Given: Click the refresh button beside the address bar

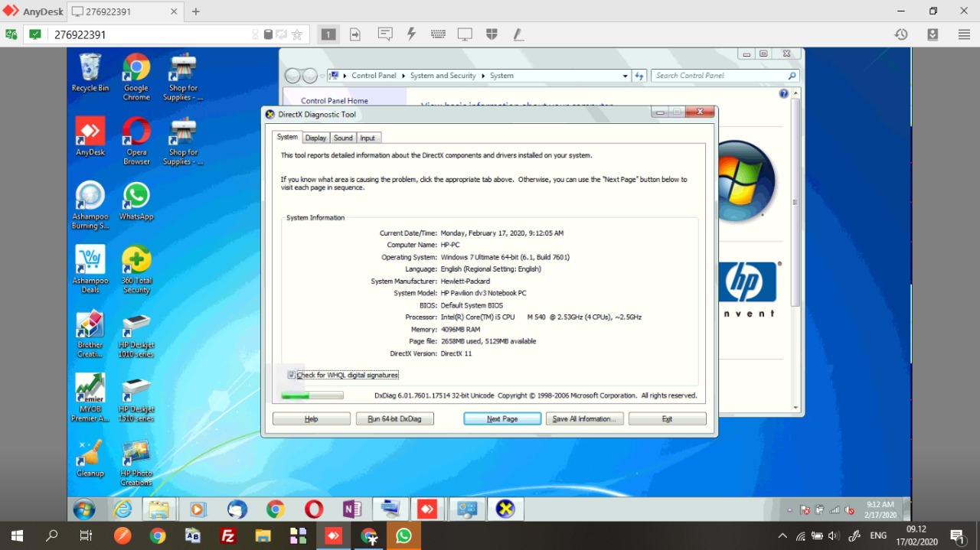Looking at the screenshot, I should pos(640,76).
